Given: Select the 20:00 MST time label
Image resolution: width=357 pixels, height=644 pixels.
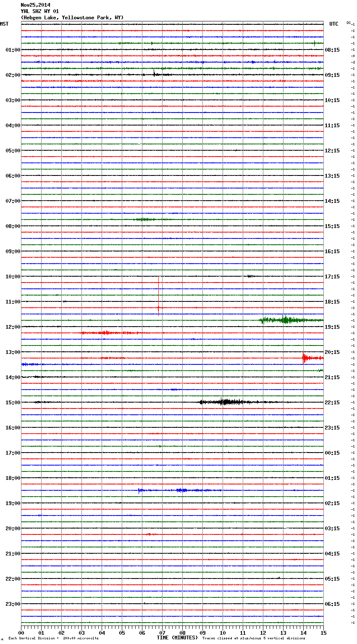Looking at the screenshot, I should tap(13, 529).
